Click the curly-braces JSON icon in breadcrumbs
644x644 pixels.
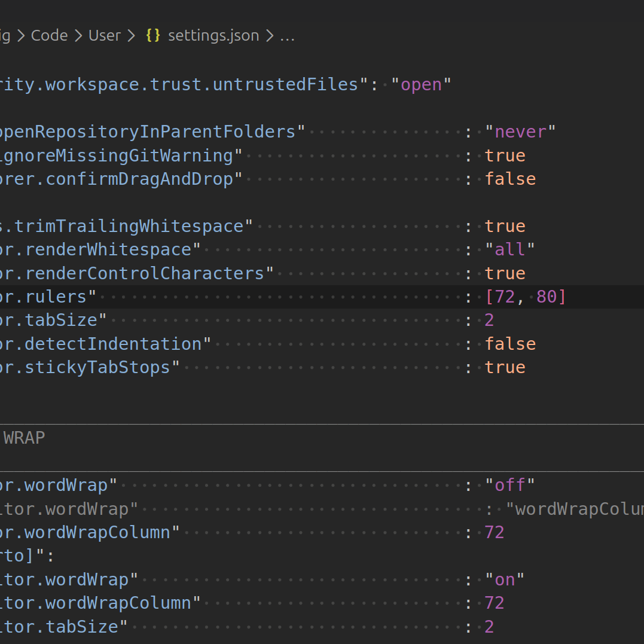(x=153, y=36)
